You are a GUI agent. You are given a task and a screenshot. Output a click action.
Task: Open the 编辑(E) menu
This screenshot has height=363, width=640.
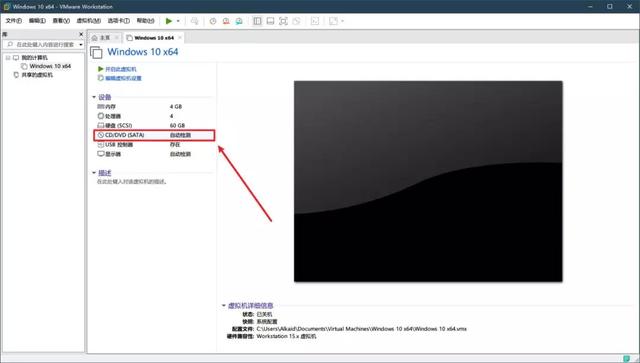[x=37, y=21]
